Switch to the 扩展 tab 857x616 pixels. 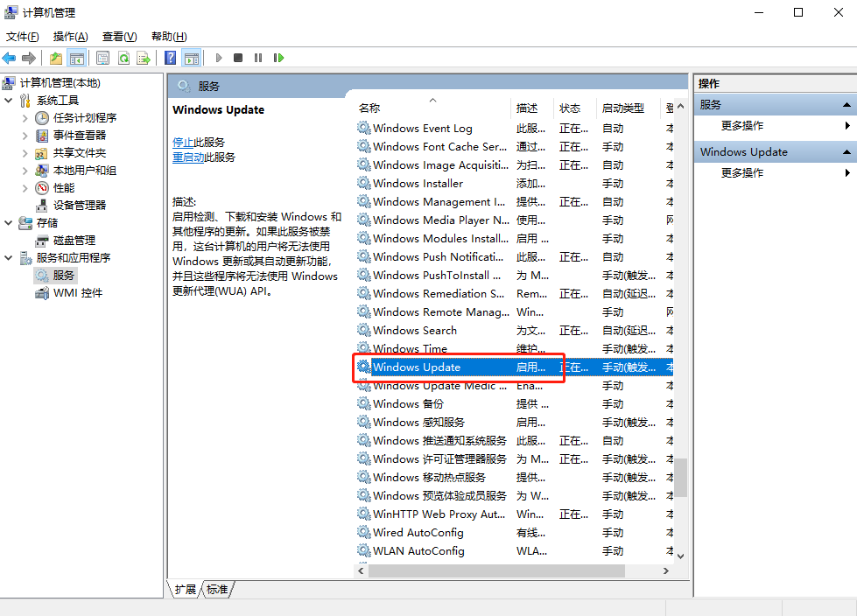tap(186, 589)
